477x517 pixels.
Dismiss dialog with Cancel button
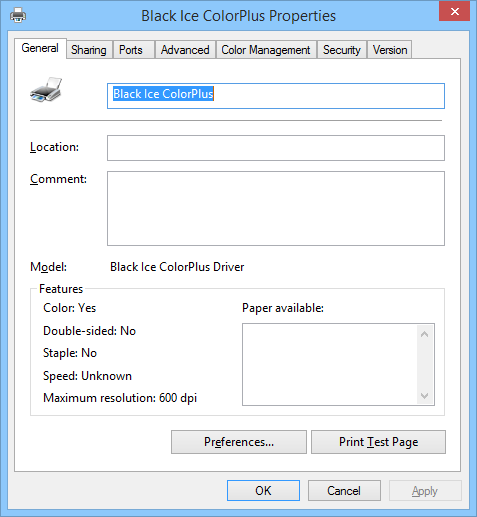click(x=344, y=491)
